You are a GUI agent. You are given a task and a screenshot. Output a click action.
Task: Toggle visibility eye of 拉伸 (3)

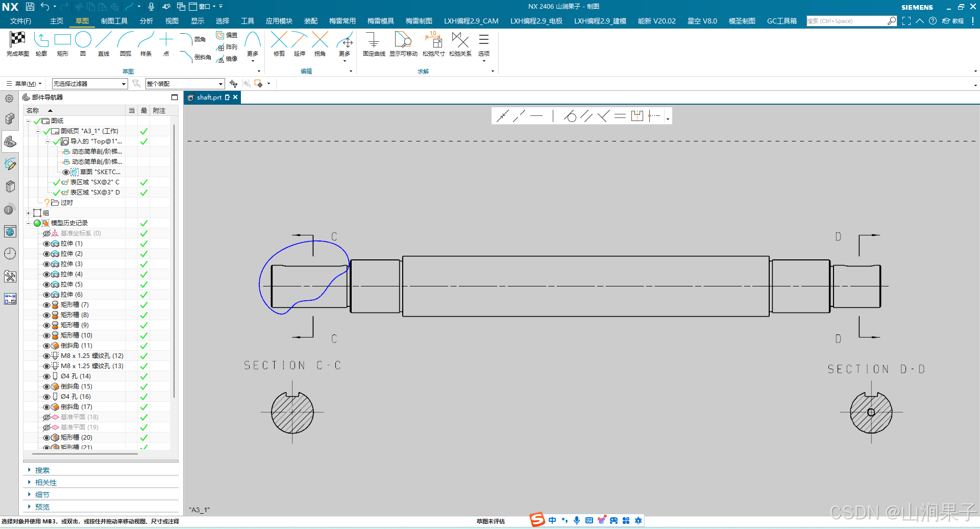(x=46, y=264)
